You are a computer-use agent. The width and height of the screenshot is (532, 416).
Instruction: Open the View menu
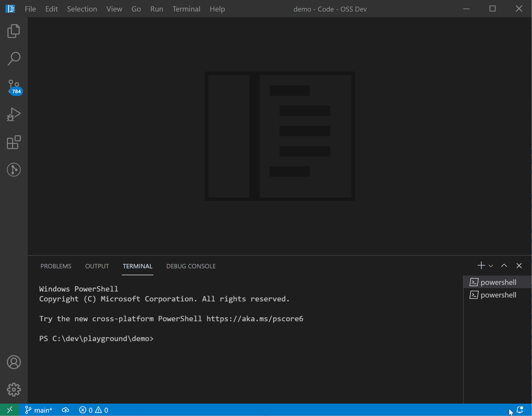pyautogui.click(x=114, y=9)
